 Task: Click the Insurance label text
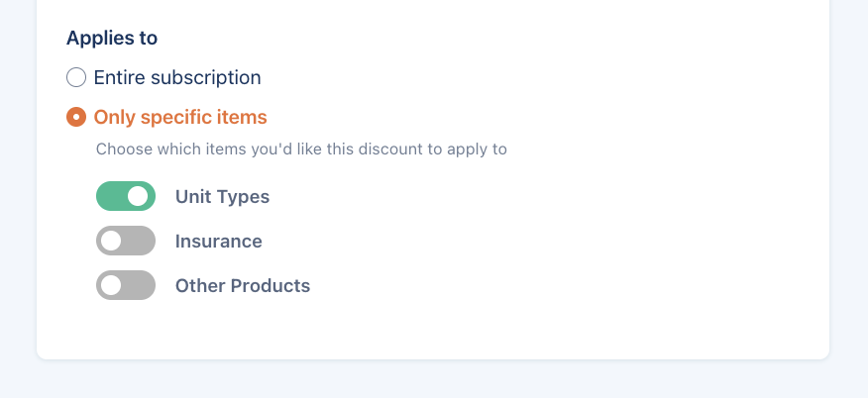[218, 241]
